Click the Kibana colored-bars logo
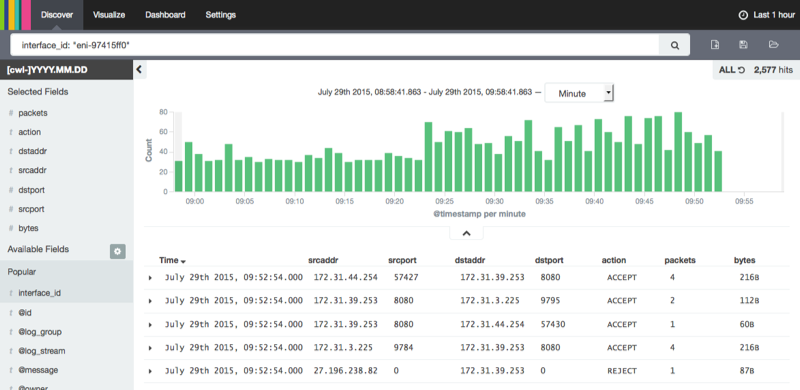Screen dimensions: 800x390 15,15
